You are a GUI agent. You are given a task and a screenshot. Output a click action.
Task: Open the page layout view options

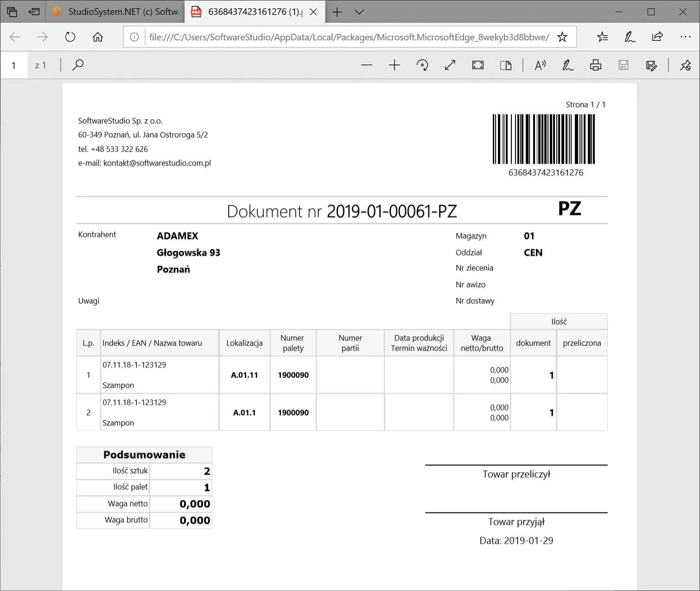(506, 65)
